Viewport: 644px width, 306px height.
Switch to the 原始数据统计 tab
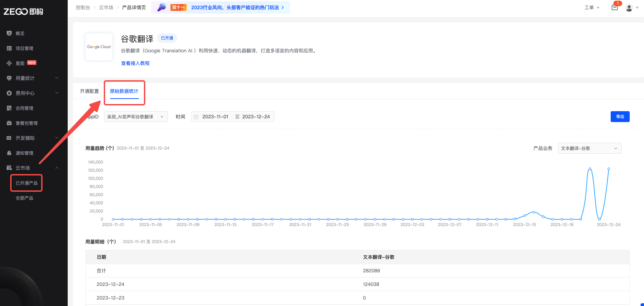pos(124,91)
